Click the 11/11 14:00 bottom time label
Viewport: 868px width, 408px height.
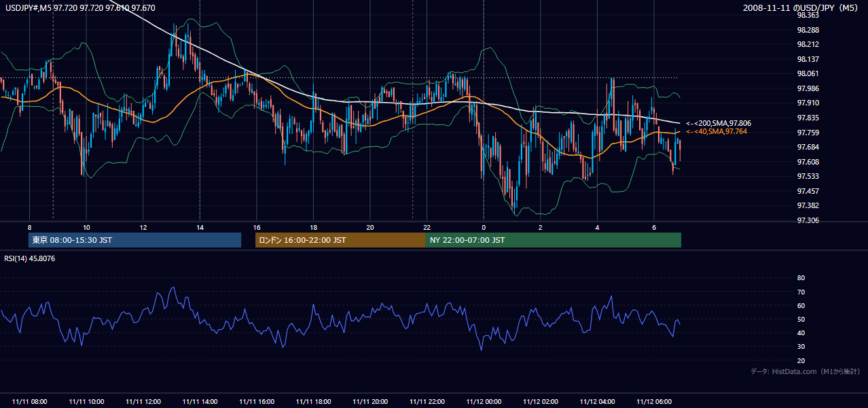[x=200, y=402]
